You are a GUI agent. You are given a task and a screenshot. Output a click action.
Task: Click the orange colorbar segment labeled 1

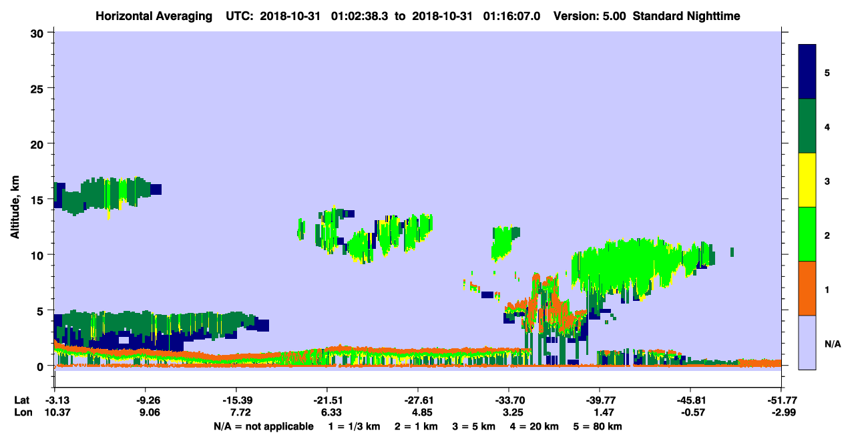point(807,288)
